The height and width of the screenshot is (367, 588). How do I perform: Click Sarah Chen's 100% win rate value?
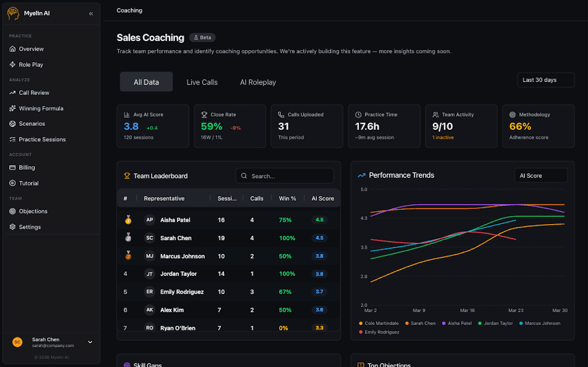point(287,238)
